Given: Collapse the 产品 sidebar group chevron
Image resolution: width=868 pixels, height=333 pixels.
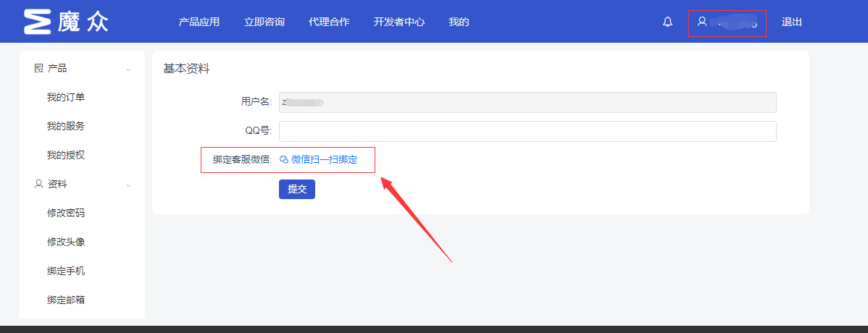Looking at the screenshot, I should coord(128,69).
